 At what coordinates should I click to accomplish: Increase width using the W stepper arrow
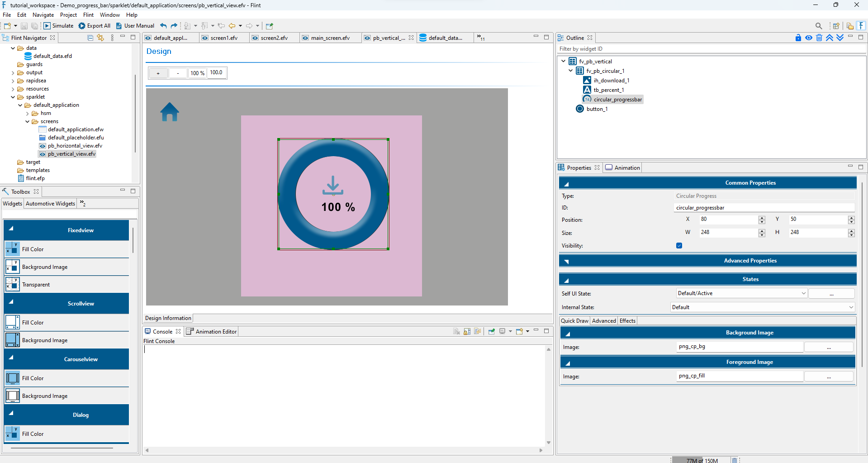pos(762,230)
